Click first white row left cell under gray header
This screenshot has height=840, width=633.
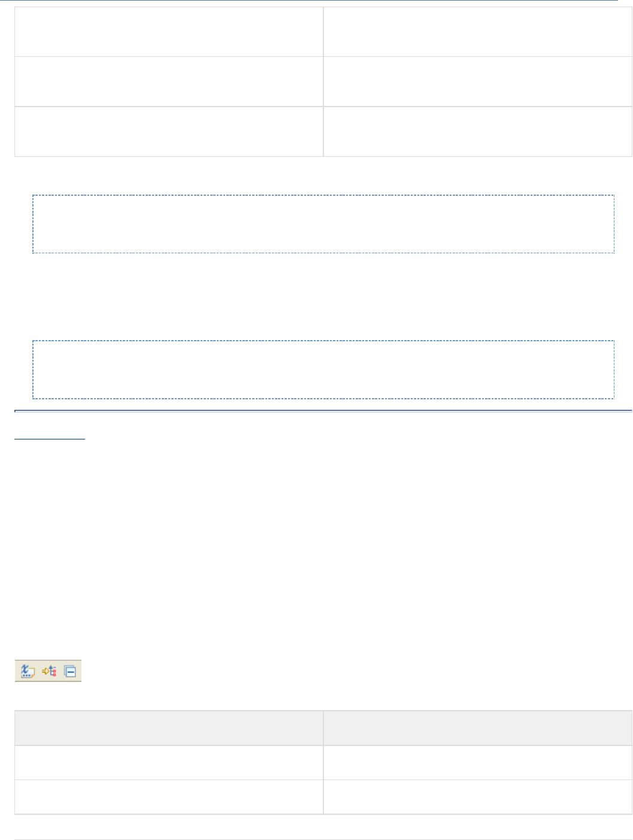tap(169, 762)
